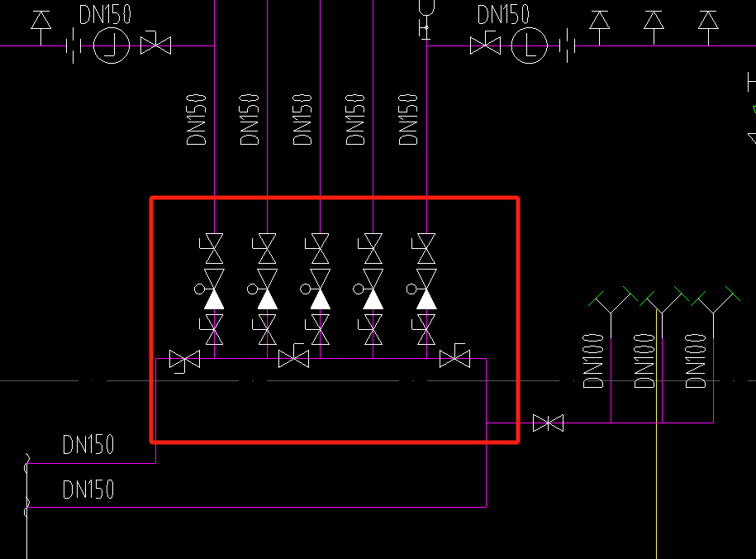
Task: Select header gate valve between second and third risers
Action: [x=293, y=356]
